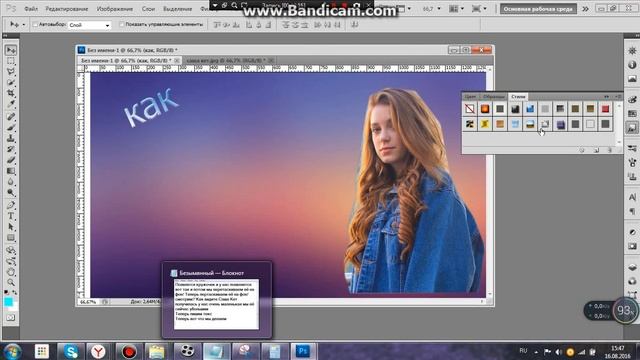Align left edges in options bar

[x=249, y=25]
